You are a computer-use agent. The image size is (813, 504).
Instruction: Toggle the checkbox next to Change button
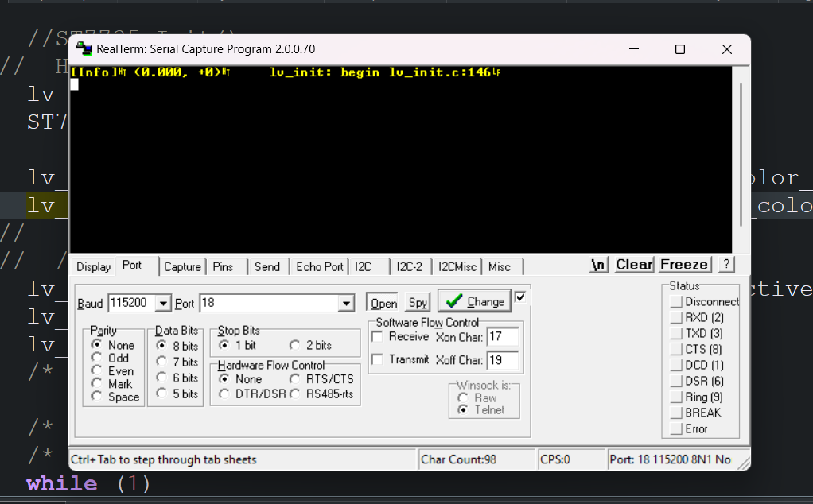click(x=520, y=297)
